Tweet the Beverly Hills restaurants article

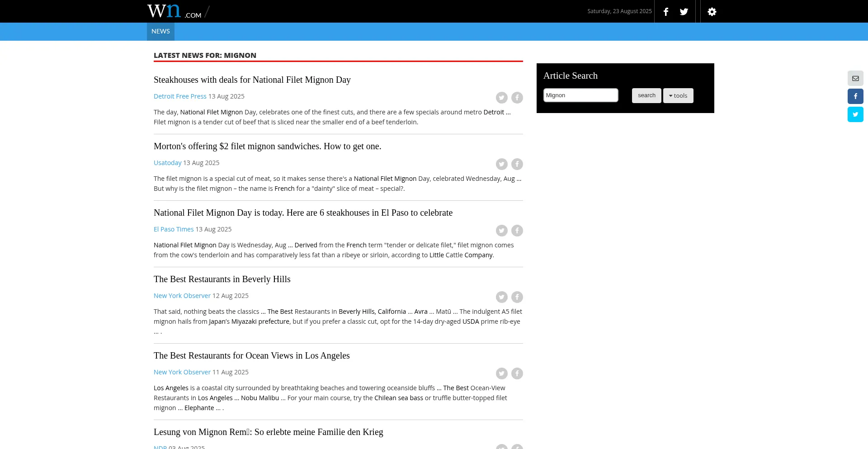[502, 297]
